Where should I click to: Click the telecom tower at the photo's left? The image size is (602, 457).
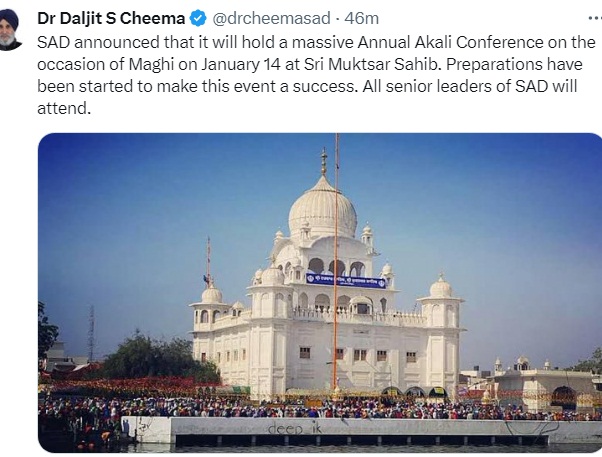[x=91, y=333]
